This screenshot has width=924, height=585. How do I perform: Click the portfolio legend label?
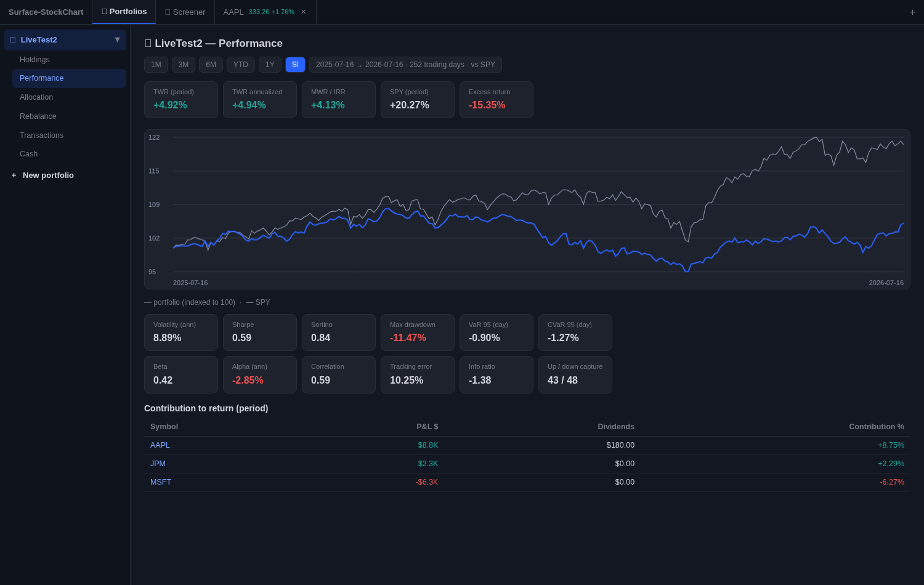coord(190,302)
